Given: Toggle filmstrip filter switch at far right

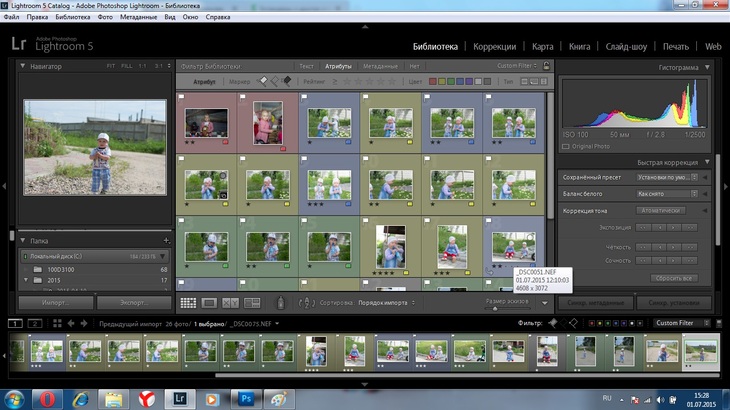Looking at the screenshot, I should (x=719, y=323).
